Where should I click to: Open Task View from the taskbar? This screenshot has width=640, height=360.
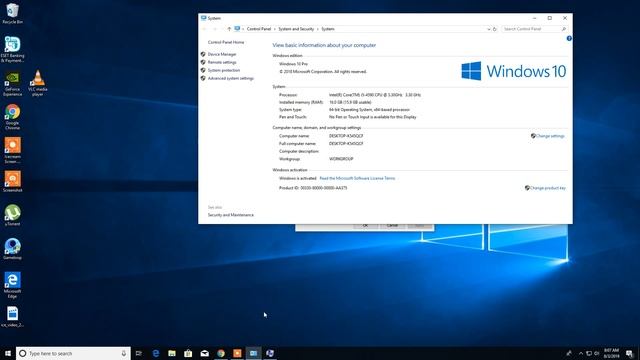point(139,353)
